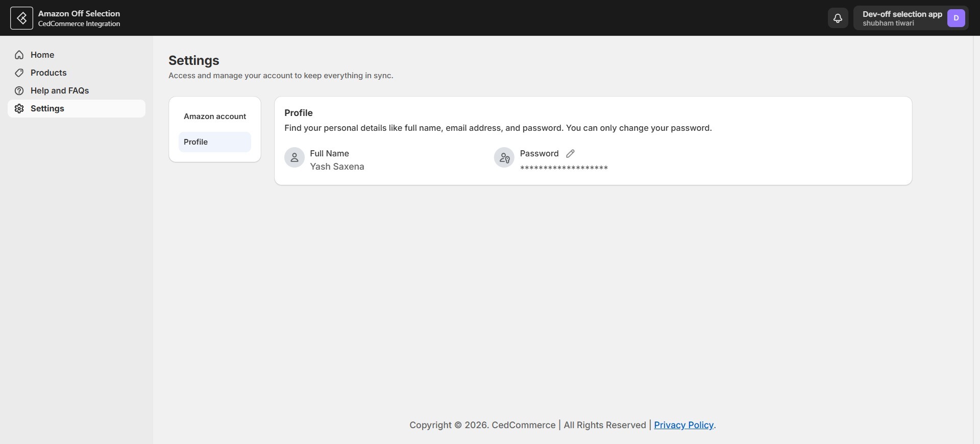Click the Password user-lock icon
980x444 pixels.
point(504,157)
